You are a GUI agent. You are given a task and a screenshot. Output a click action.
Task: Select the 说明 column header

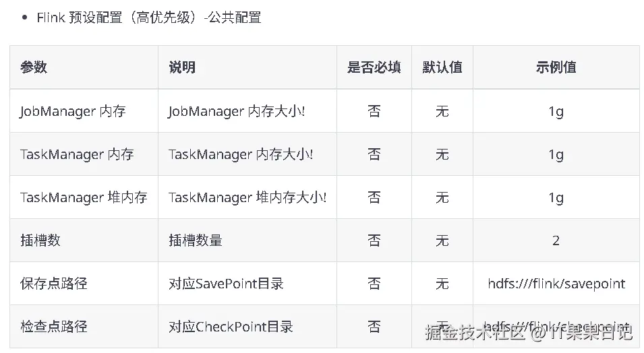[x=182, y=67]
